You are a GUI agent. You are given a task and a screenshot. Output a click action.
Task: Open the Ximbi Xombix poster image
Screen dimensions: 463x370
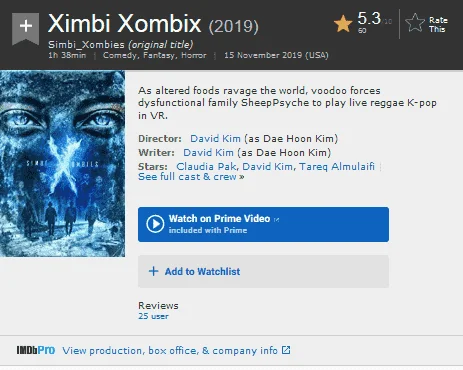click(x=63, y=164)
